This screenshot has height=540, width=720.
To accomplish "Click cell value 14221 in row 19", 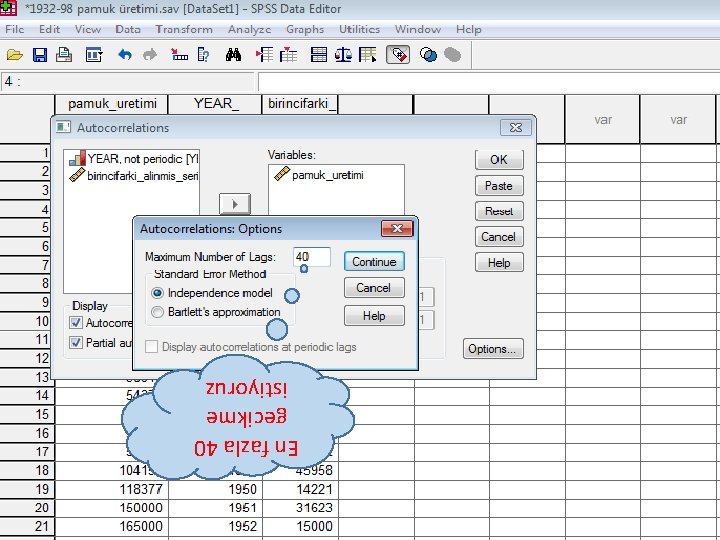I will [x=300, y=489].
